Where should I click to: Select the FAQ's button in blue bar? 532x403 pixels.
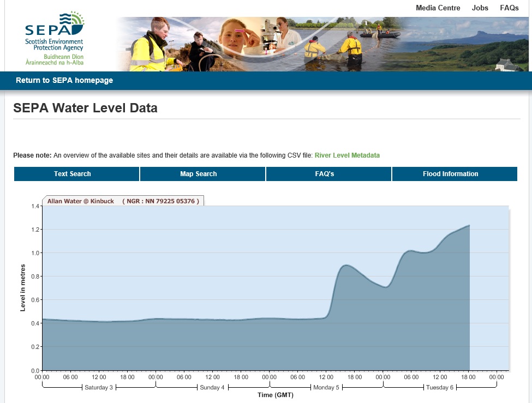(324, 174)
